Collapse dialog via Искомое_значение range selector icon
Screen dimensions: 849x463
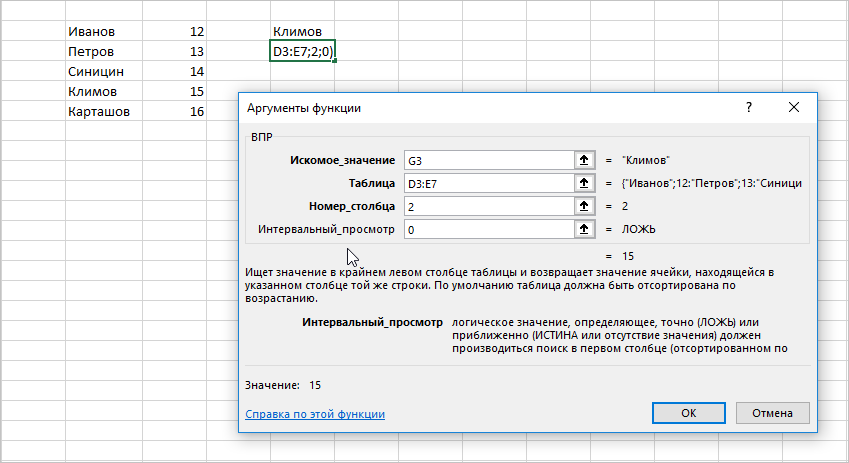(x=584, y=160)
